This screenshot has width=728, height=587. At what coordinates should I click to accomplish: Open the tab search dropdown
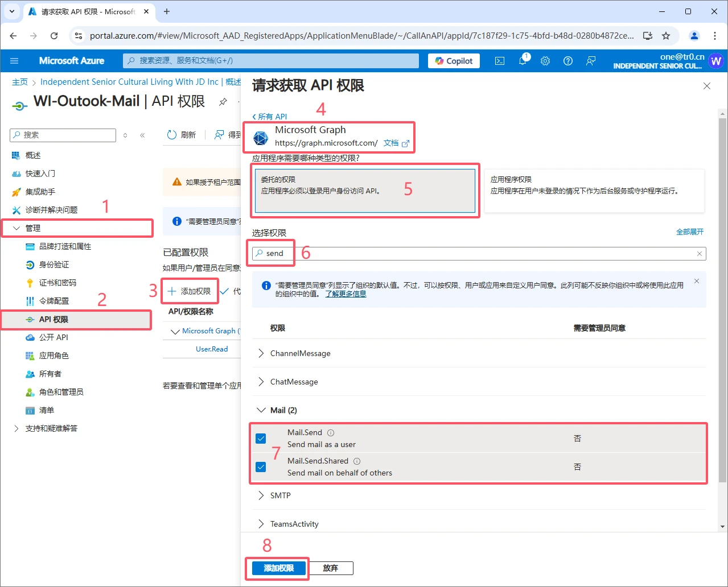click(12, 11)
